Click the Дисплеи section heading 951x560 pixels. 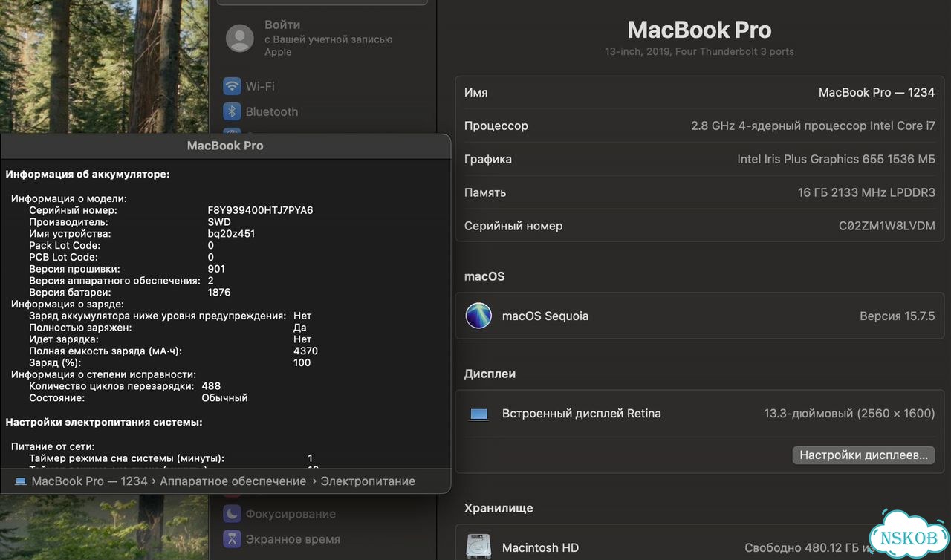490,374
